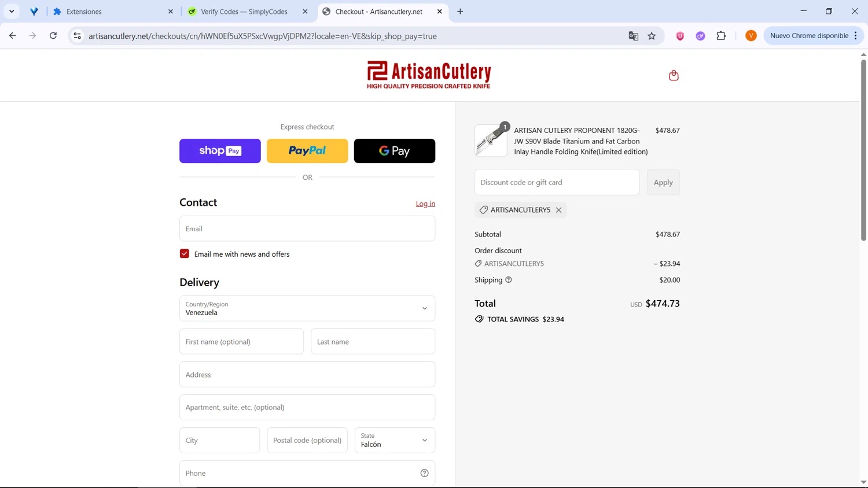
Task: Click the Log in link
Action: coord(425,204)
